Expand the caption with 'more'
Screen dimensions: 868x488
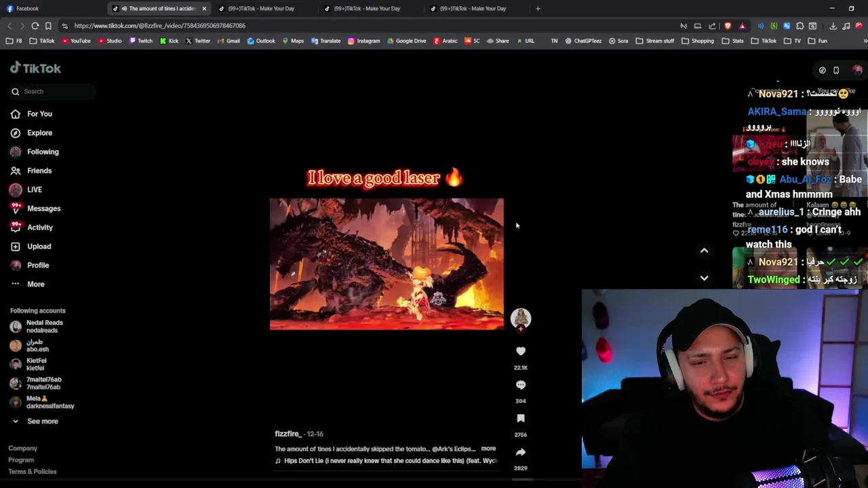pos(488,449)
